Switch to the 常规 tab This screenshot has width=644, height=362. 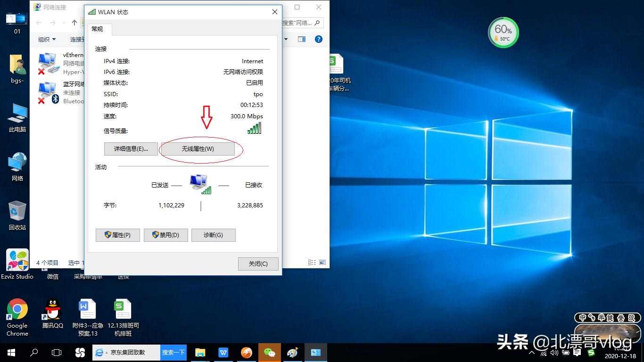coord(99,29)
